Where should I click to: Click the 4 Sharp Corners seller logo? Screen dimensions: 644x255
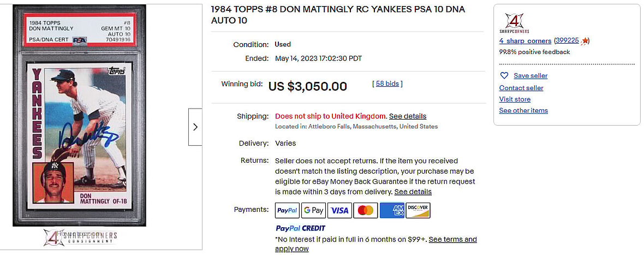point(514,23)
